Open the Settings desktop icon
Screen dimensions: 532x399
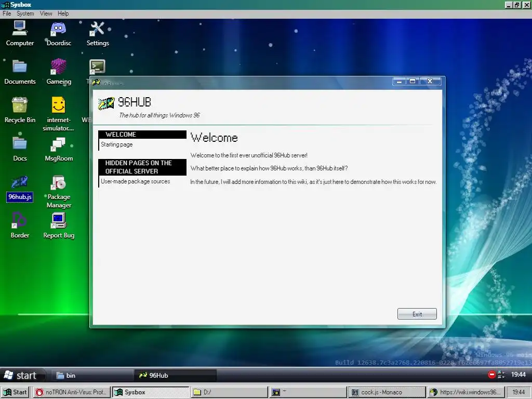(98, 33)
